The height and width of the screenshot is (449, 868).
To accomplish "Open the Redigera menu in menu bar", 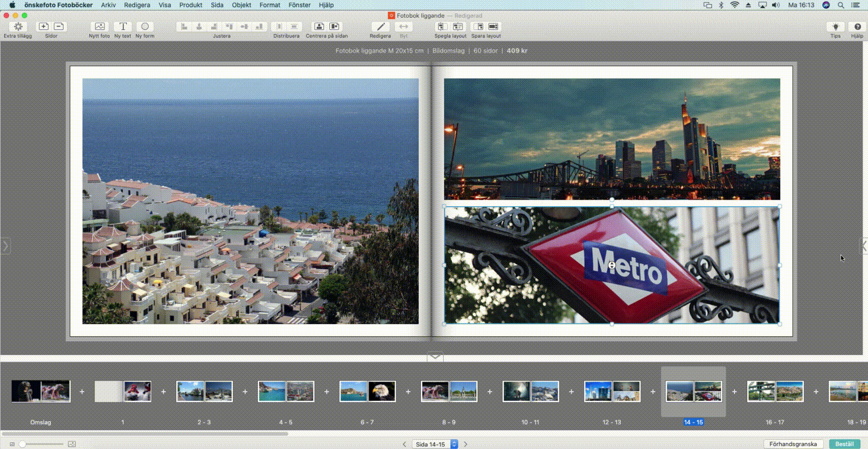I will pos(137,5).
